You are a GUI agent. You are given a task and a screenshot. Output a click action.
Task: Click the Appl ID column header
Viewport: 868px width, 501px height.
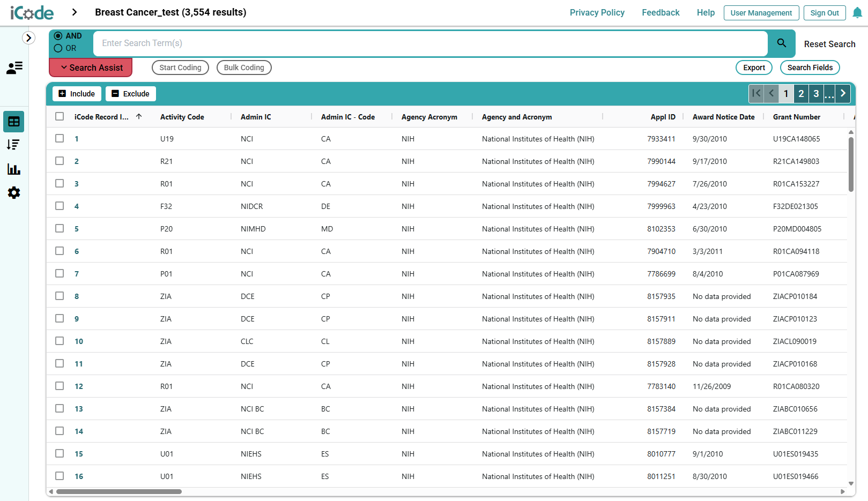pos(663,117)
